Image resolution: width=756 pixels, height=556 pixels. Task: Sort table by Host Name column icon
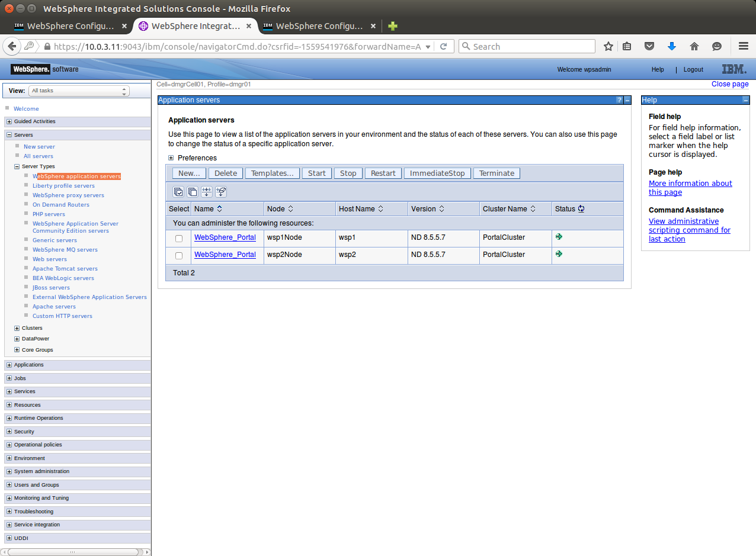coord(380,208)
